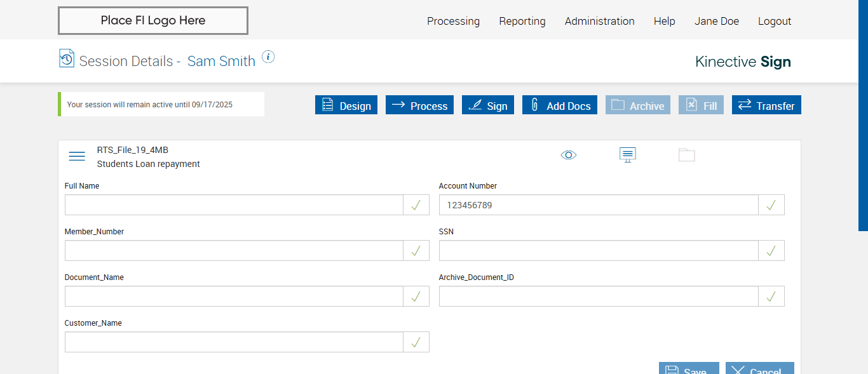Click the session history icon beside Session Details
The image size is (868, 374).
click(x=66, y=58)
